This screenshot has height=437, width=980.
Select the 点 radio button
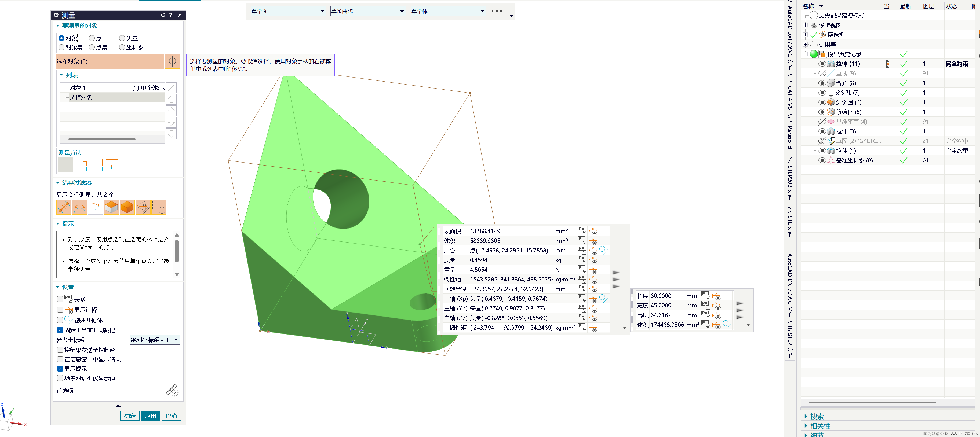pos(92,38)
